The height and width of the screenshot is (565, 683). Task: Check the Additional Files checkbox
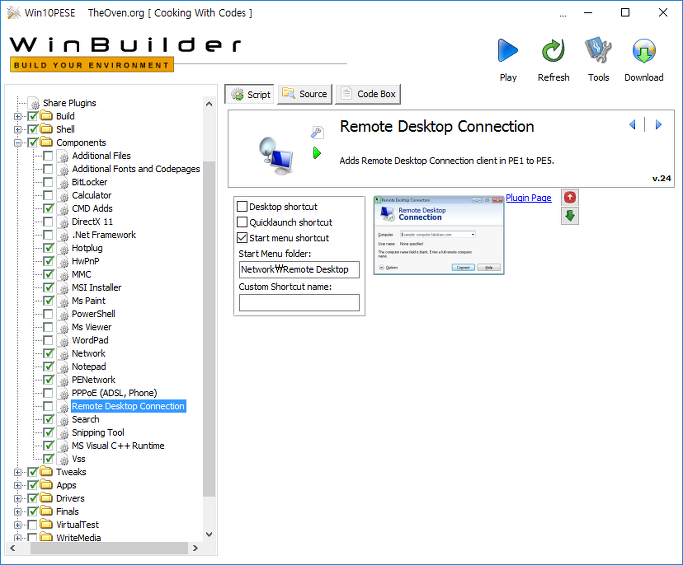(x=48, y=156)
